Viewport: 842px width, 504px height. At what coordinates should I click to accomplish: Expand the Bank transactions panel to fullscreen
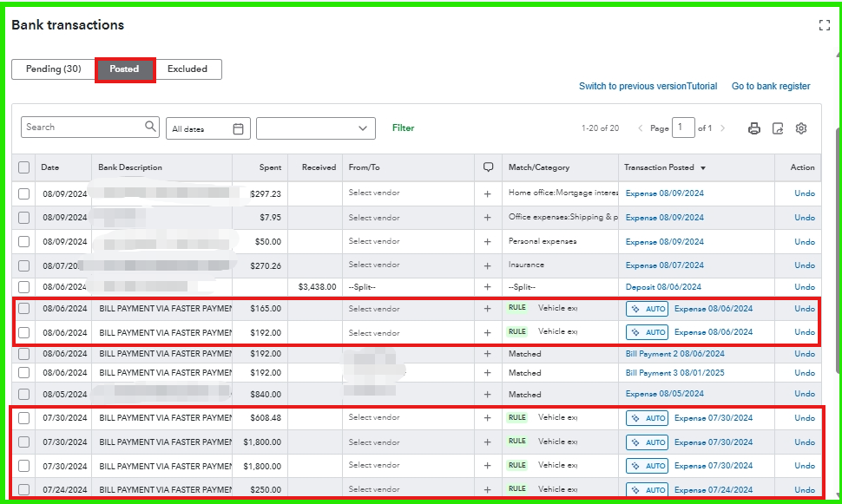click(x=825, y=25)
